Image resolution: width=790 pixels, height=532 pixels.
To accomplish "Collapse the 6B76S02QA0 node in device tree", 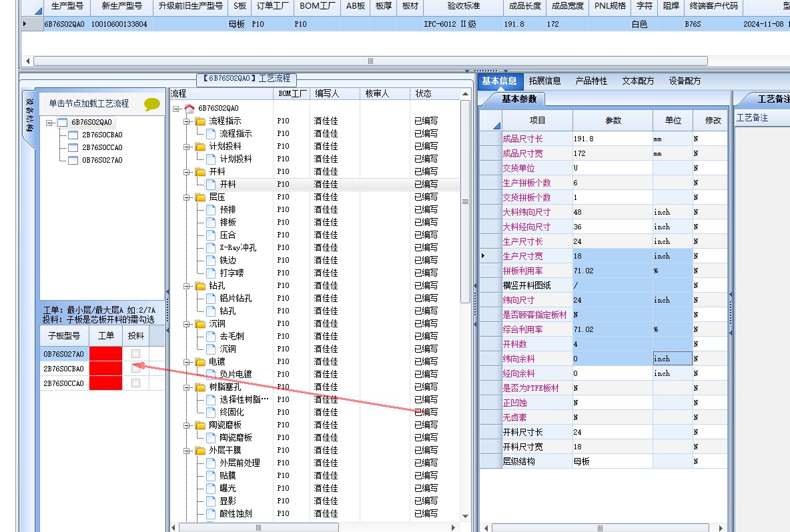I will click(x=49, y=122).
